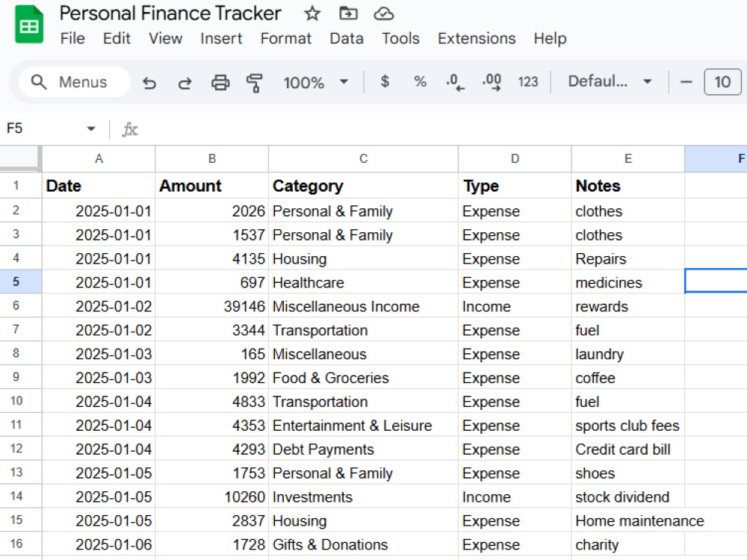The height and width of the screenshot is (560, 747).
Task: Increase decimal places icon
Action: (492, 82)
